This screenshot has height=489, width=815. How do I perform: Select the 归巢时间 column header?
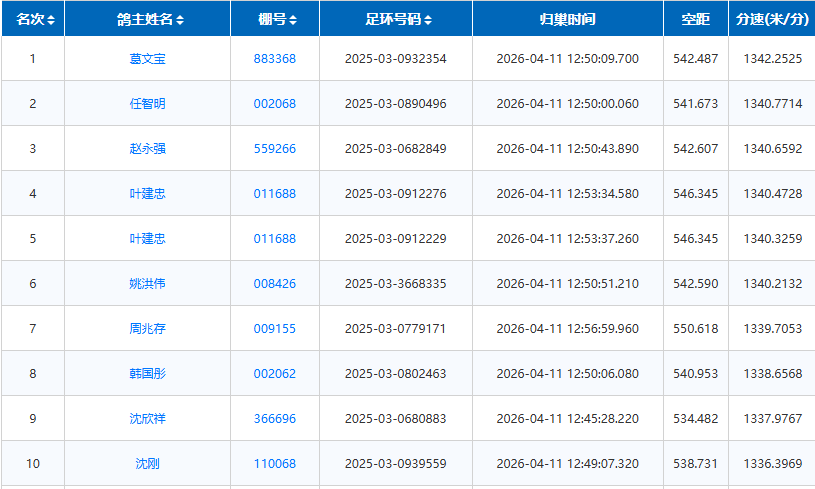(567, 19)
